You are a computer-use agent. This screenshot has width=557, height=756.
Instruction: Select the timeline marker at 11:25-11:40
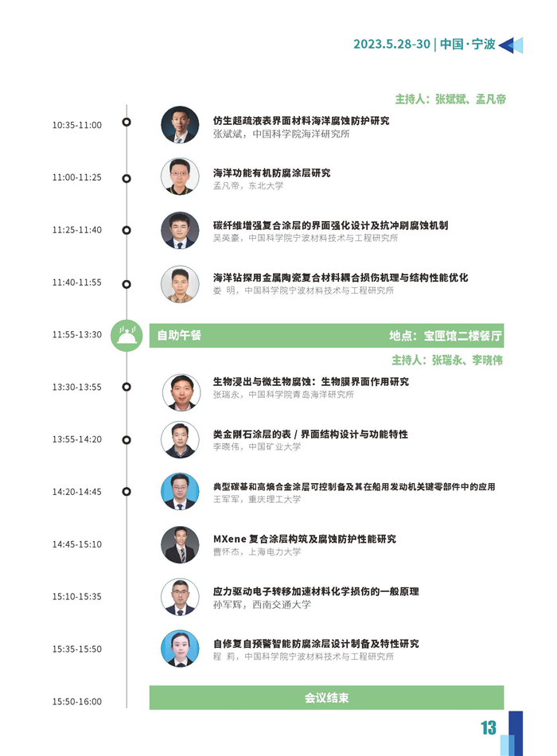127,230
